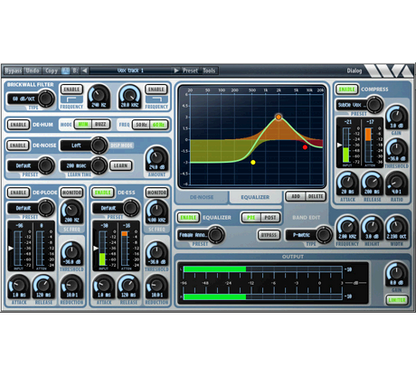Disable the De-Ess module
This screenshot has height=376, width=416.
103,192
